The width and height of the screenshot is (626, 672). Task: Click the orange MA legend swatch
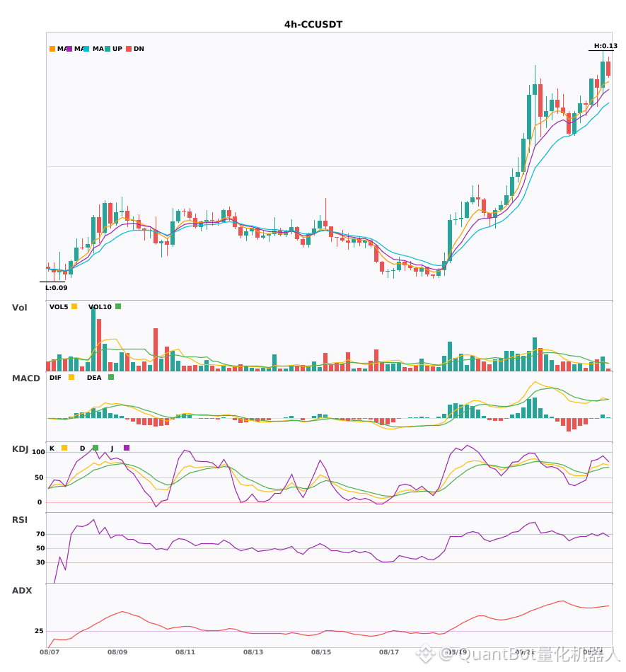pyautogui.click(x=52, y=49)
